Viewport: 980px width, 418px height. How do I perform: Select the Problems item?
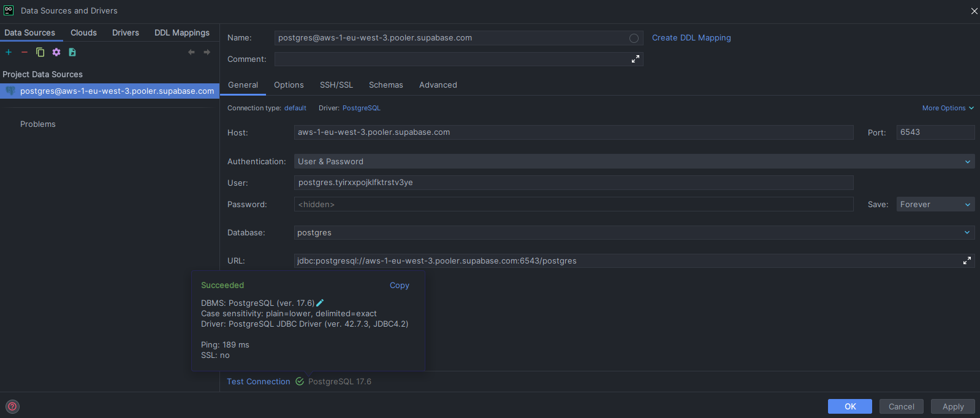pyautogui.click(x=38, y=124)
